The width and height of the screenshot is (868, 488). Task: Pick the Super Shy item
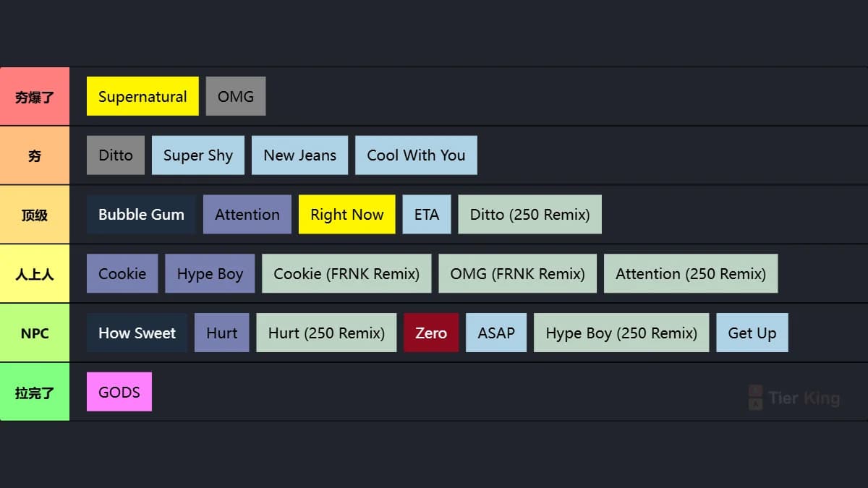pyautogui.click(x=198, y=155)
